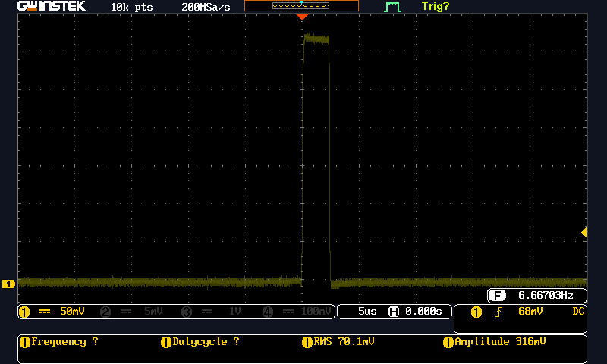Click the Amplitude 316mV measurement

500,342
